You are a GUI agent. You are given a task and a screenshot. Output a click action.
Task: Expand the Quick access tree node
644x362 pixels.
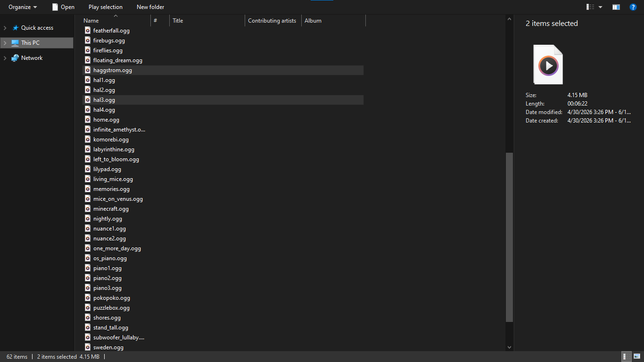pos(5,28)
